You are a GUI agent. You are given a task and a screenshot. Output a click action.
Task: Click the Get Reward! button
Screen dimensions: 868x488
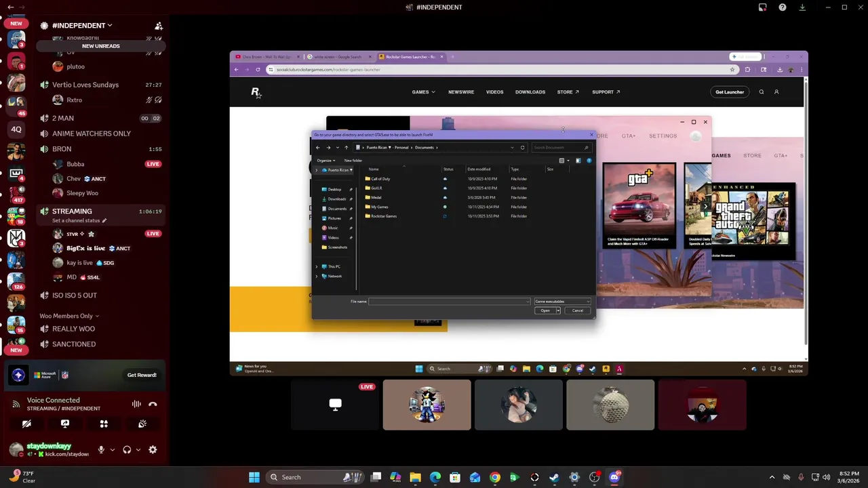pyautogui.click(x=142, y=375)
